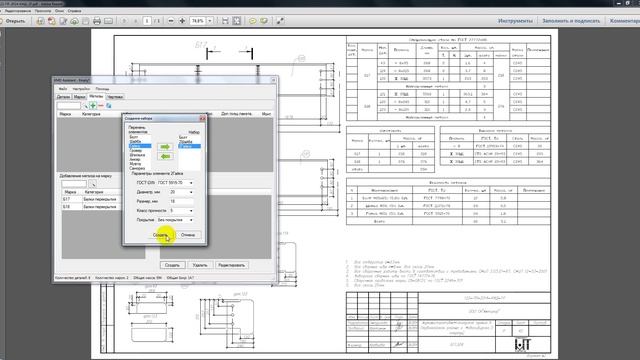This screenshot has width=640, height=360.
Task: Click the green plus add icon
Action: 93,106
